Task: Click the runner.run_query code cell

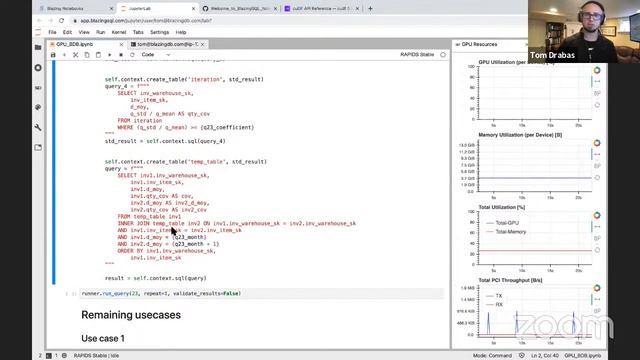Action: [261, 293]
